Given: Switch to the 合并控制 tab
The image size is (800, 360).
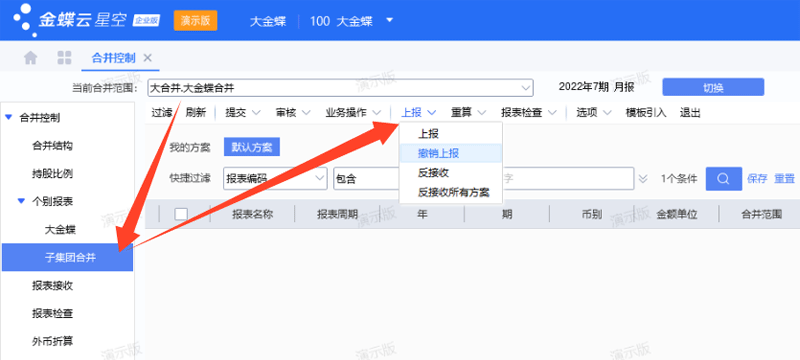Looking at the screenshot, I should (x=113, y=58).
